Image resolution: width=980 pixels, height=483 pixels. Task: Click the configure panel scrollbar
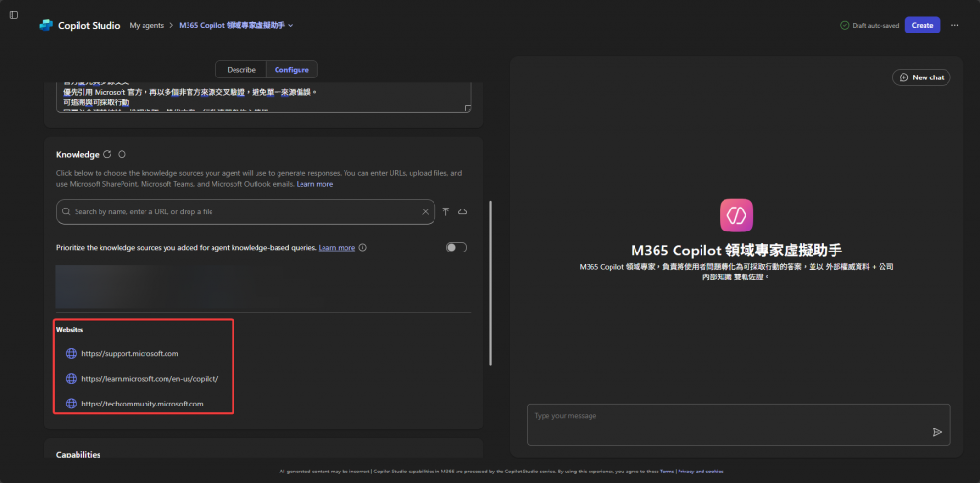[x=491, y=282]
